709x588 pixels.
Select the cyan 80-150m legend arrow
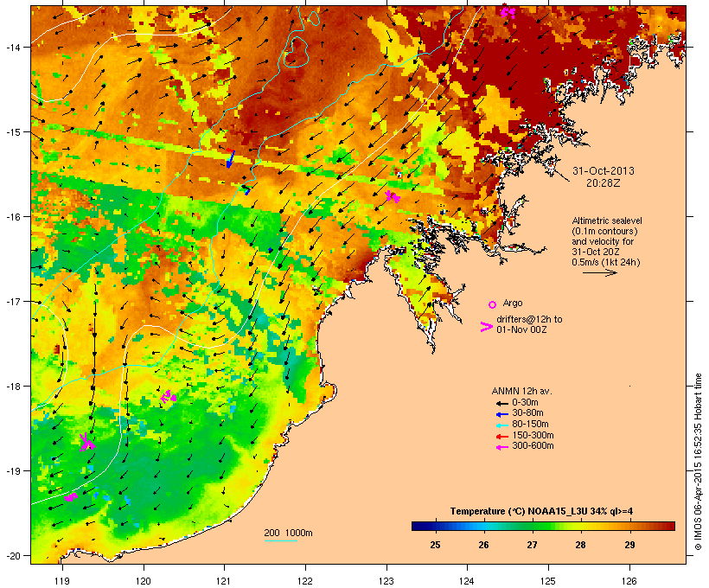click(501, 425)
